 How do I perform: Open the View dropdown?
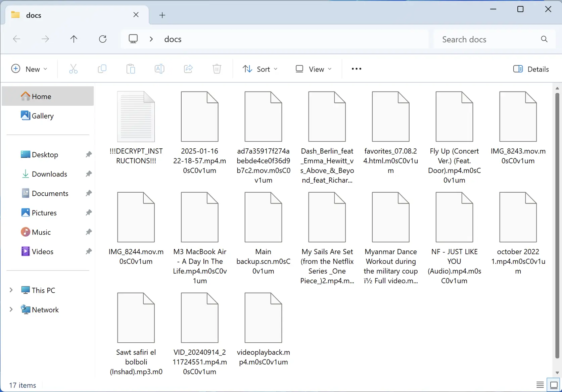pyautogui.click(x=313, y=69)
